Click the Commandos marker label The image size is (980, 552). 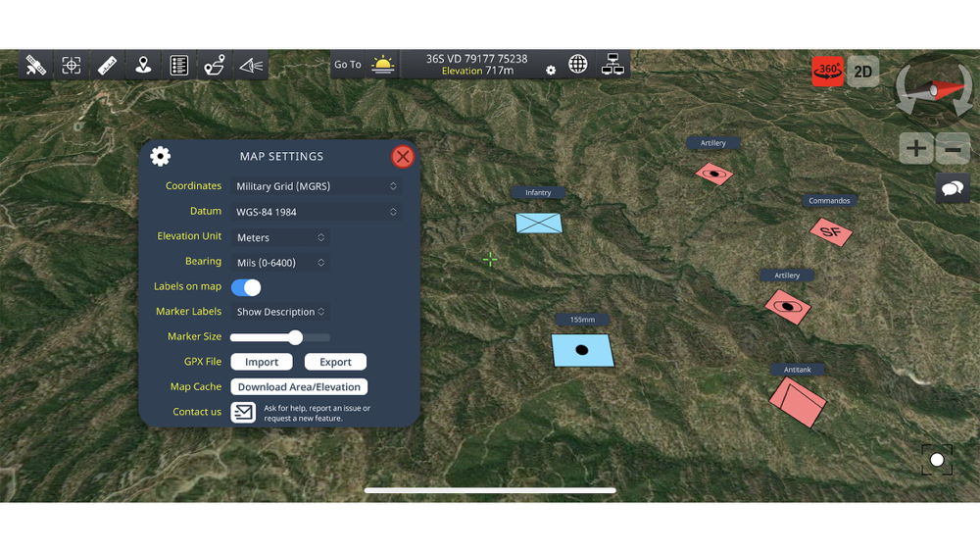pos(829,201)
